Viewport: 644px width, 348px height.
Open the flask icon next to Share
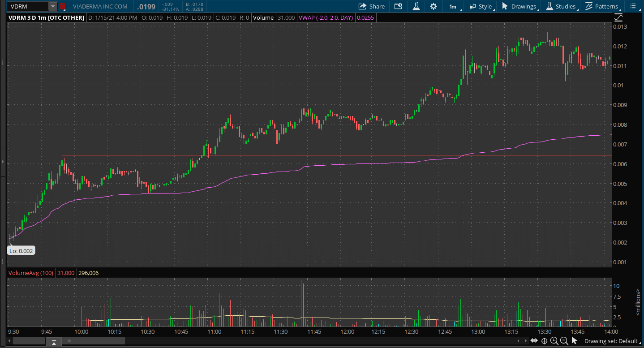(416, 6)
